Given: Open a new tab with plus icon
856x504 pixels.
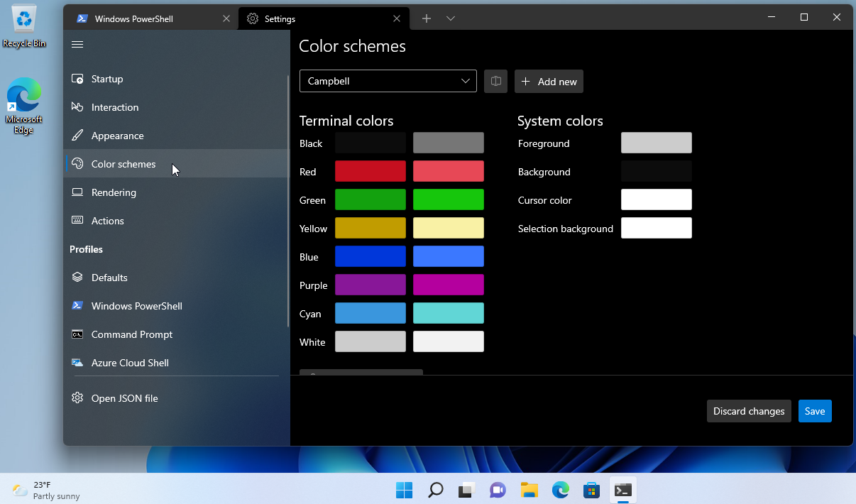Looking at the screenshot, I should [426, 18].
